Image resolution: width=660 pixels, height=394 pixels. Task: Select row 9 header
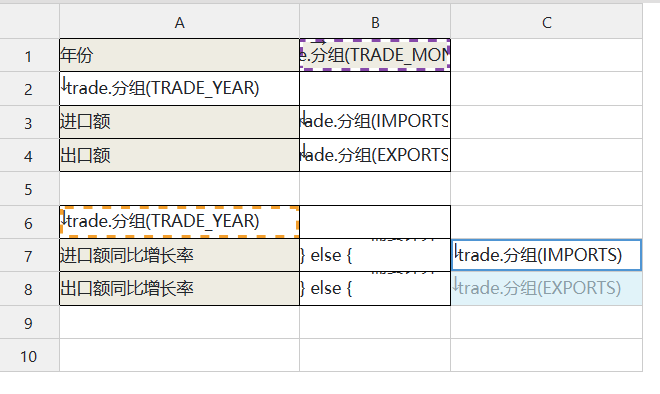point(29,322)
